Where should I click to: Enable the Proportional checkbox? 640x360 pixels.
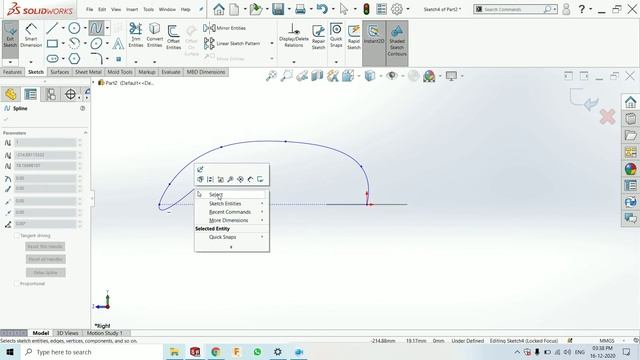pyautogui.click(x=17, y=283)
